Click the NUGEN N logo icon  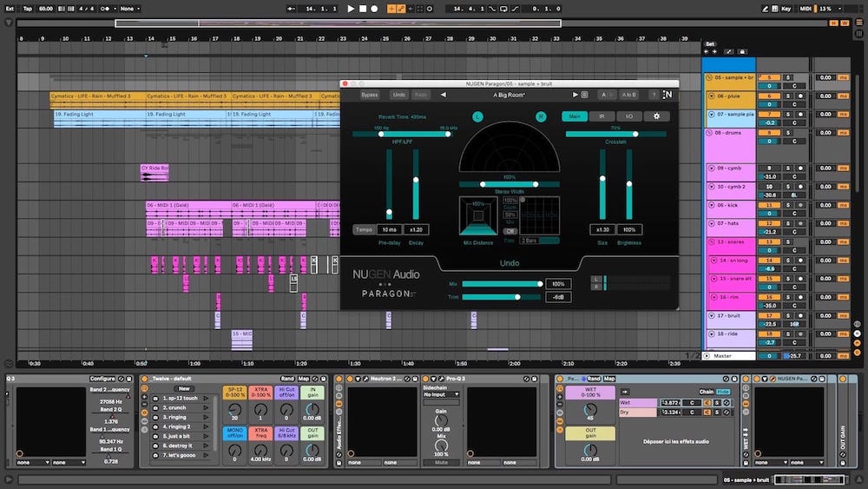[667, 95]
